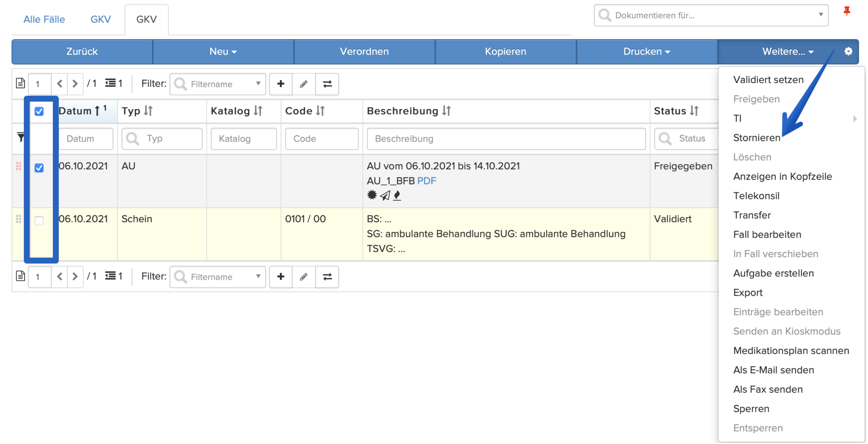
Task: Click the Zurück button
Action: [82, 52]
